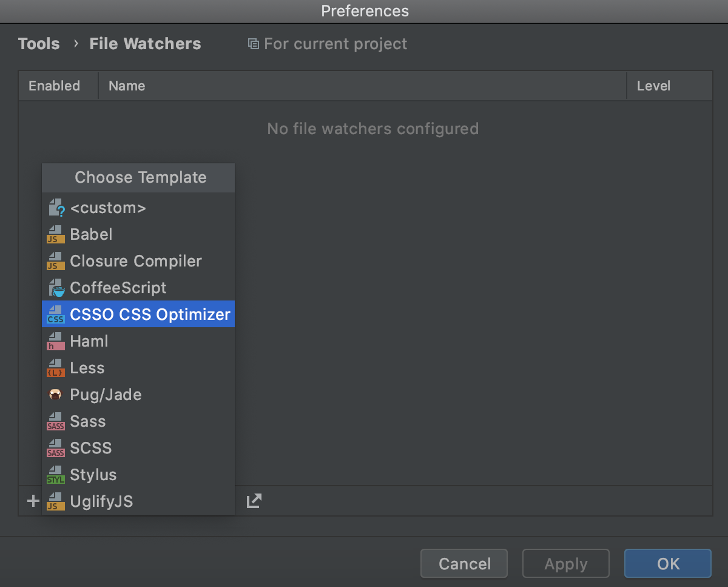Click the export watcher icon at the bottom
Image resolution: width=728 pixels, height=587 pixels.
click(253, 501)
